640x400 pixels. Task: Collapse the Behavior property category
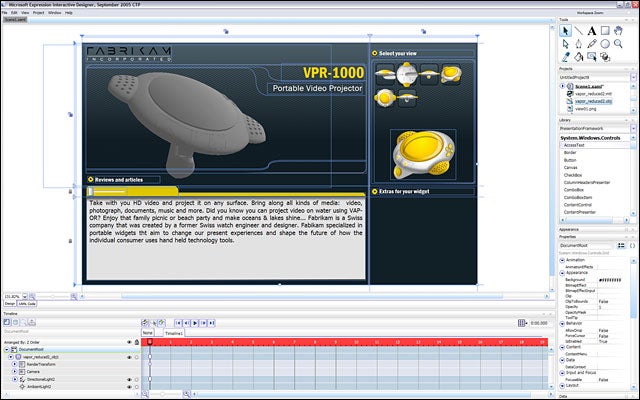click(562, 323)
